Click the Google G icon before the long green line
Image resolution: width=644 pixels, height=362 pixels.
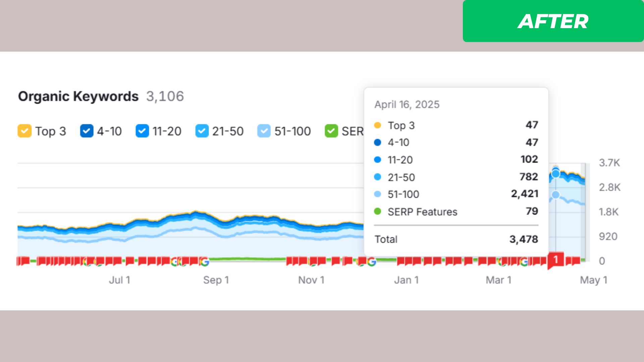[x=204, y=261]
